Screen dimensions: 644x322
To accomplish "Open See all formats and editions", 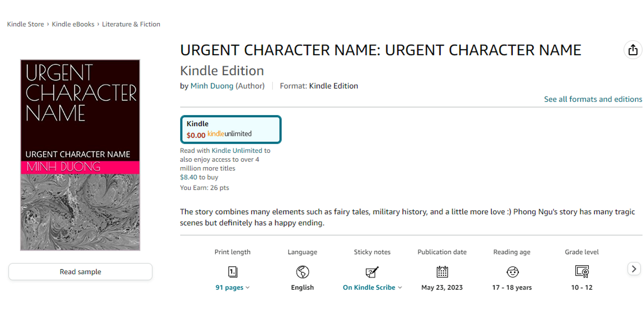I will tap(593, 99).
